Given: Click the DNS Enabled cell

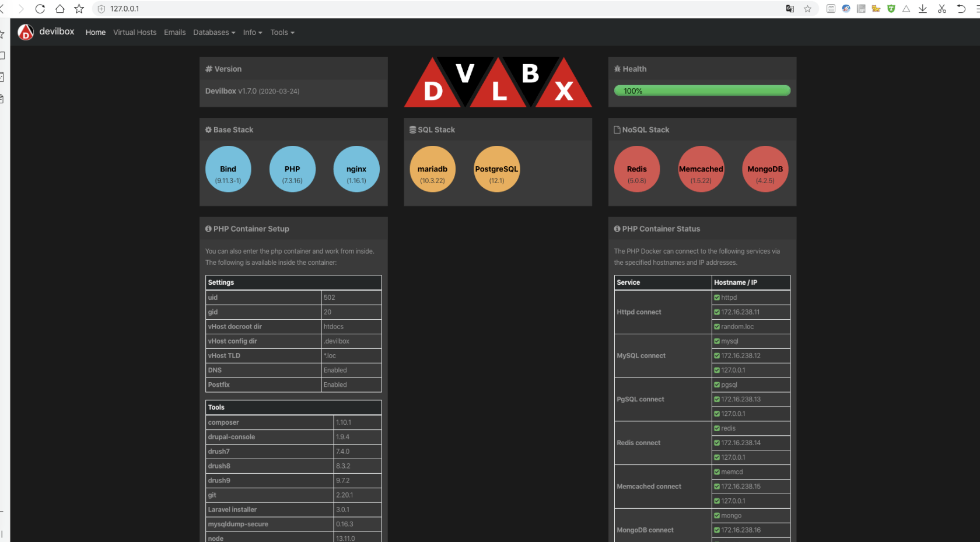Looking at the screenshot, I should coord(352,370).
